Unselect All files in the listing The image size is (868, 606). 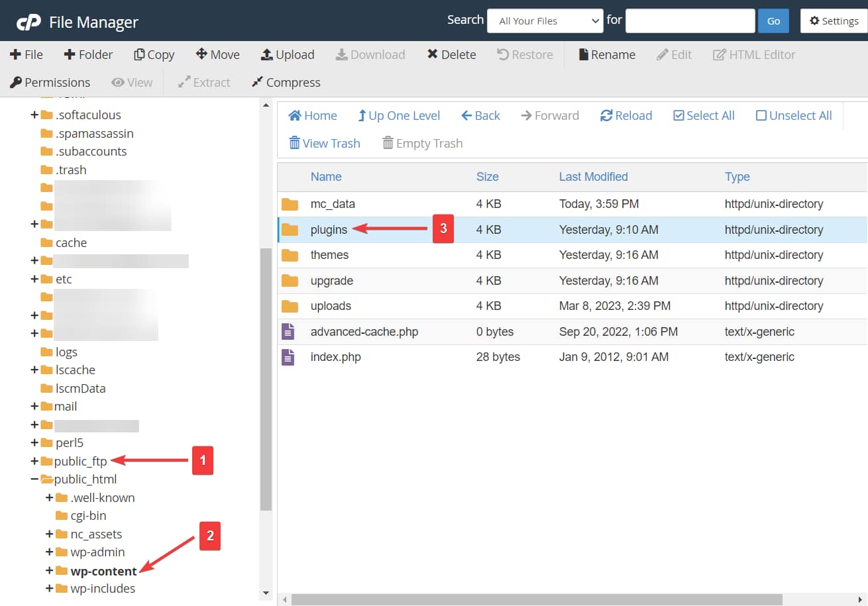click(x=793, y=115)
